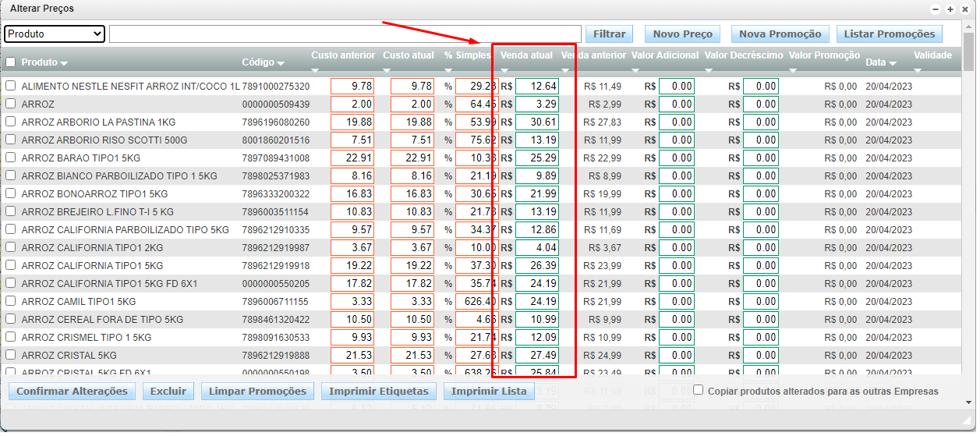
Task: Click the sort arrow next to Produto header
Action: [x=64, y=63]
